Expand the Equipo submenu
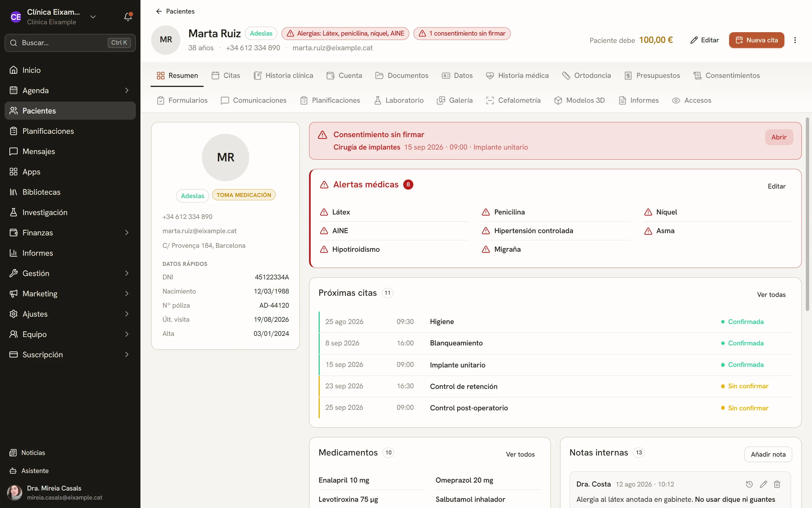812x508 pixels. pyautogui.click(x=127, y=334)
